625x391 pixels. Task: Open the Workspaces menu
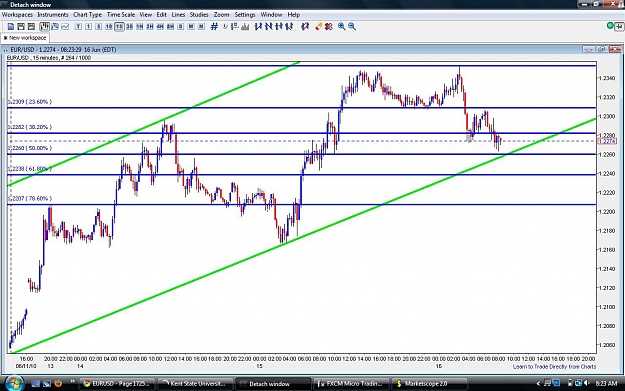[17, 15]
